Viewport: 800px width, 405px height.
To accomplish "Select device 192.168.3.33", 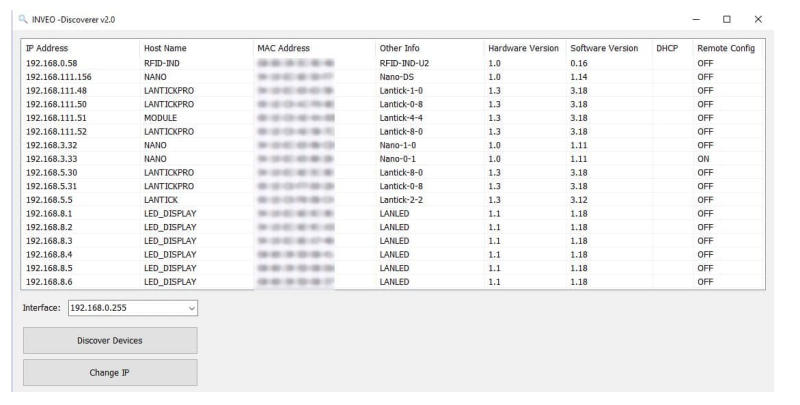I will click(393, 159).
